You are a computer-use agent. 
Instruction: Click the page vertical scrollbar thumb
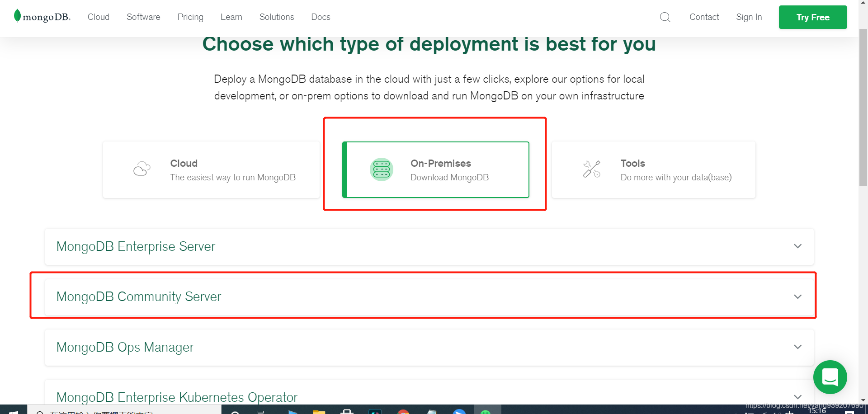(863, 108)
